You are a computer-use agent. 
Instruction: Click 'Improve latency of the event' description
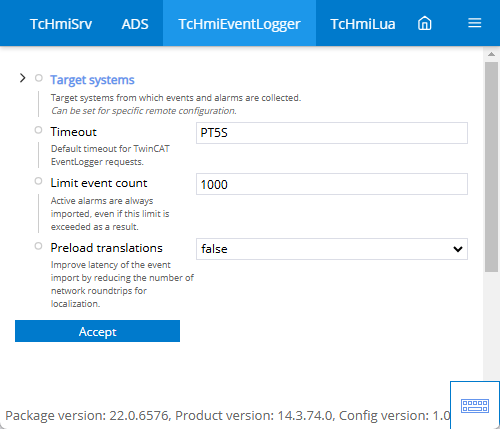tap(122, 284)
